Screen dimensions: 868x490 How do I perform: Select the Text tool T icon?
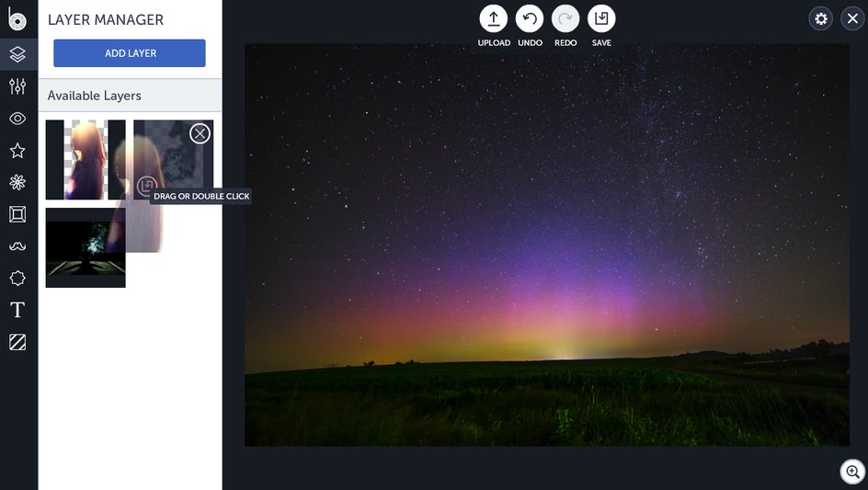[x=17, y=310]
